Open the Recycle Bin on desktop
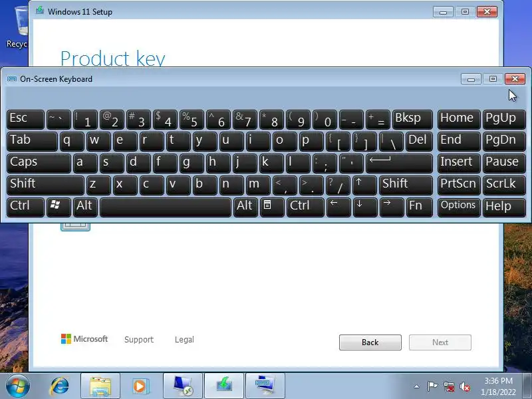 [x=17, y=27]
